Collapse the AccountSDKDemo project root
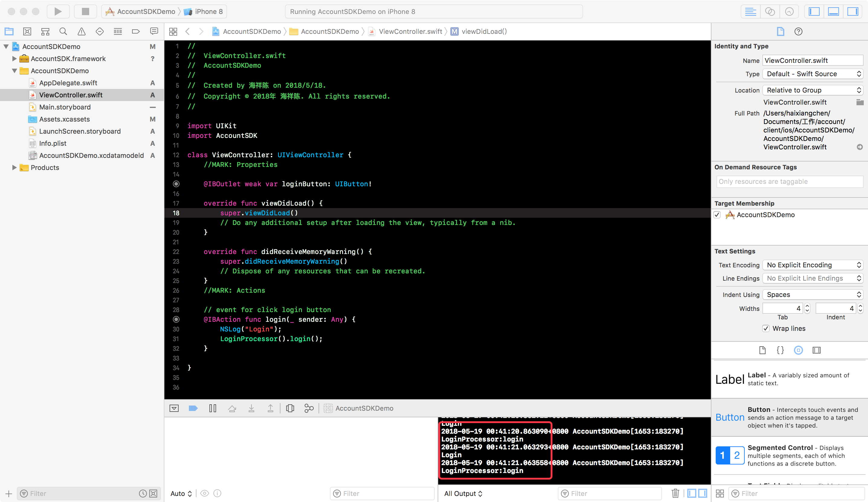Viewport: 868px width, 502px height. (6, 46)
